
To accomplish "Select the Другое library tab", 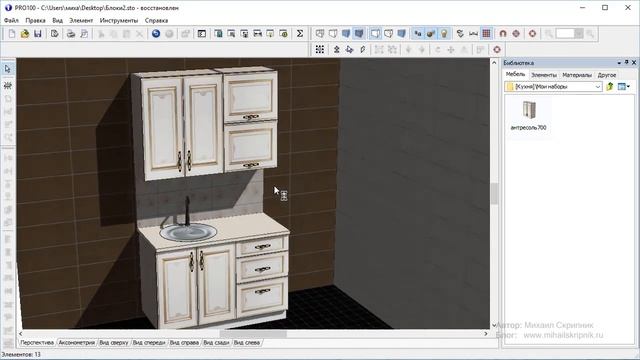I will [607, 75].
